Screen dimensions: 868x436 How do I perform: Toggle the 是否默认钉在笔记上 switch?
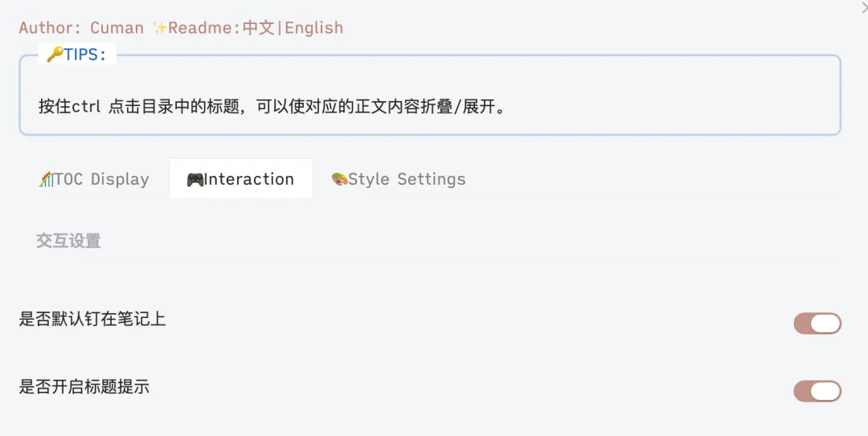click(817, 324)
